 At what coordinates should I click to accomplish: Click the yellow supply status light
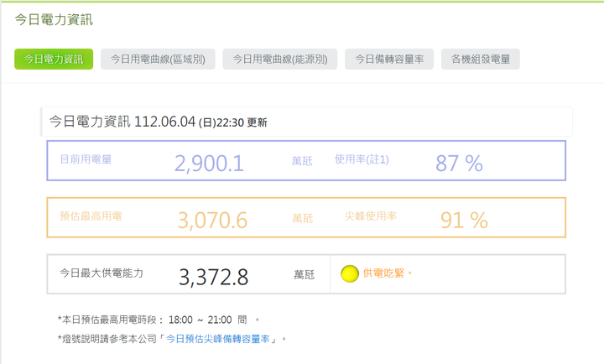point(350,274)
